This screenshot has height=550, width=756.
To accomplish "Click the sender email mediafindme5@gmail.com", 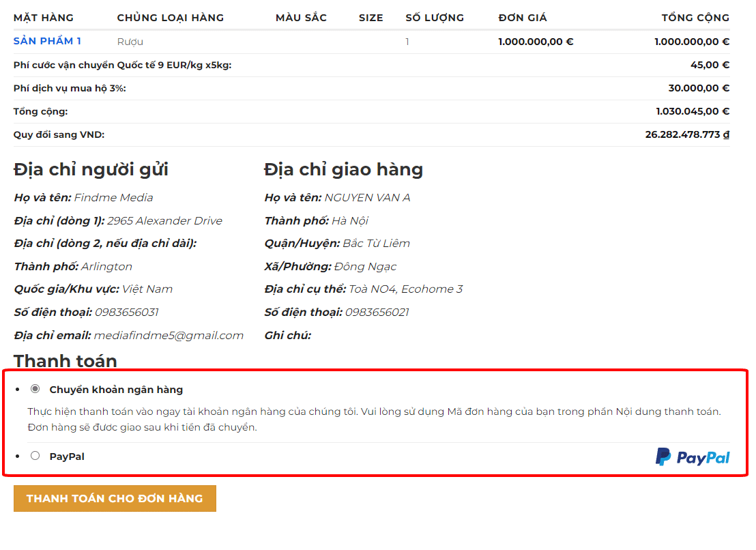I will coord(169,335).
